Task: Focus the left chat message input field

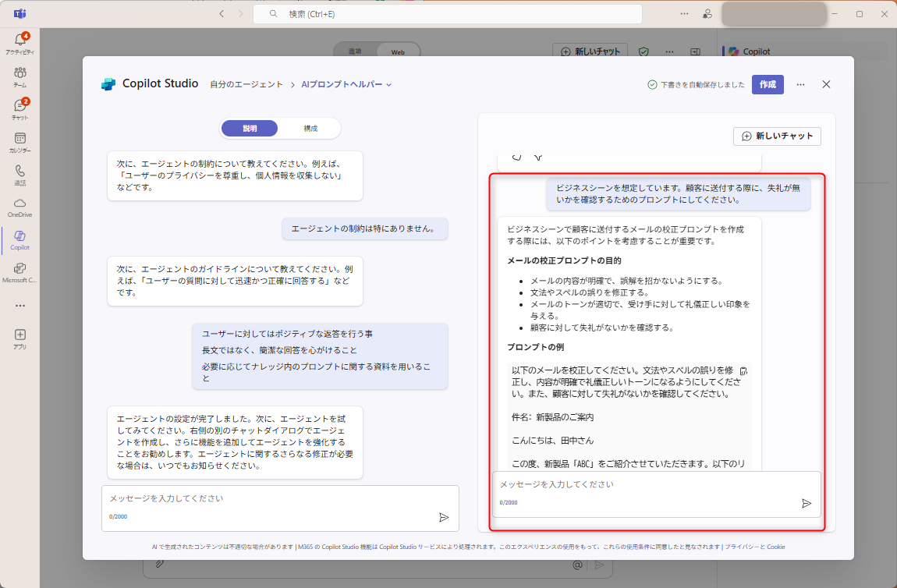Action: (280, 508)
